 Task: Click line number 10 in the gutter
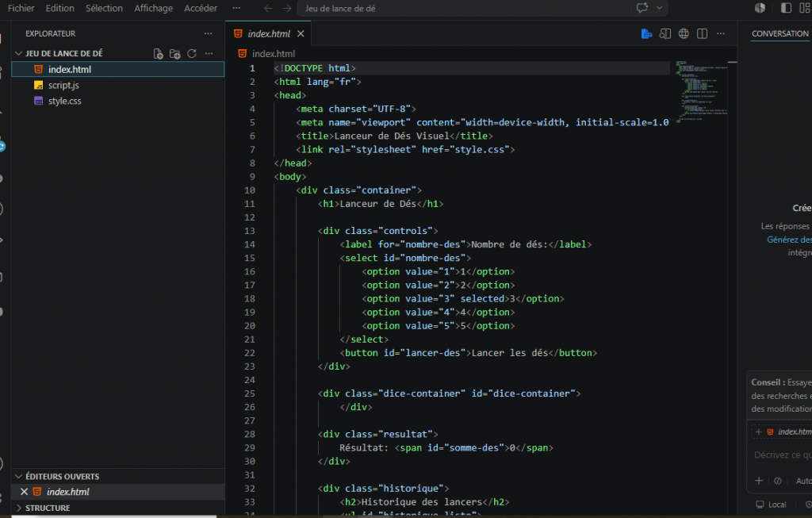[x=250, y=190]
